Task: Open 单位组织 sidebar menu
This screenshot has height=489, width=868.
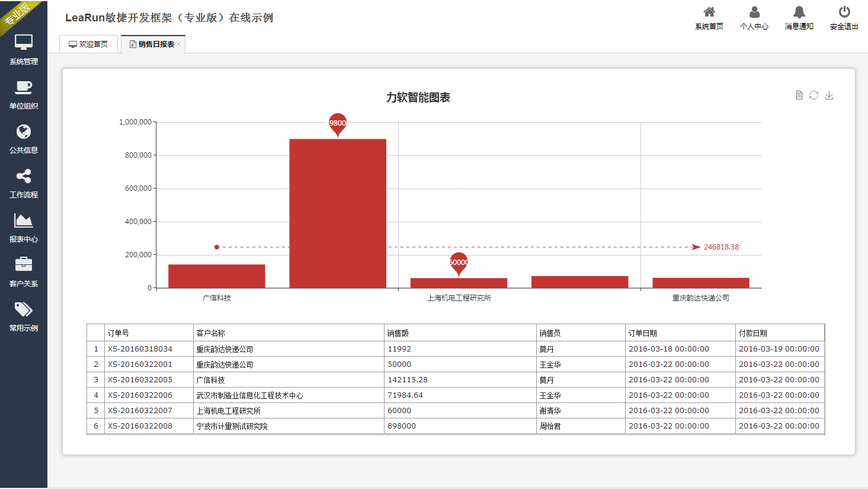Action: coord(24,94)
